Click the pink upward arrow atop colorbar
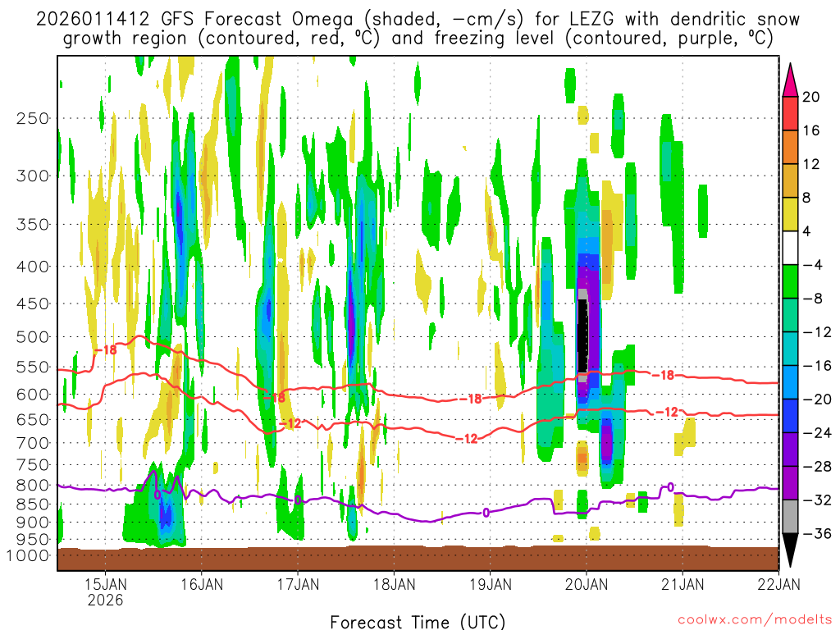This screenshot has width=840, height=630. (790, 81)
